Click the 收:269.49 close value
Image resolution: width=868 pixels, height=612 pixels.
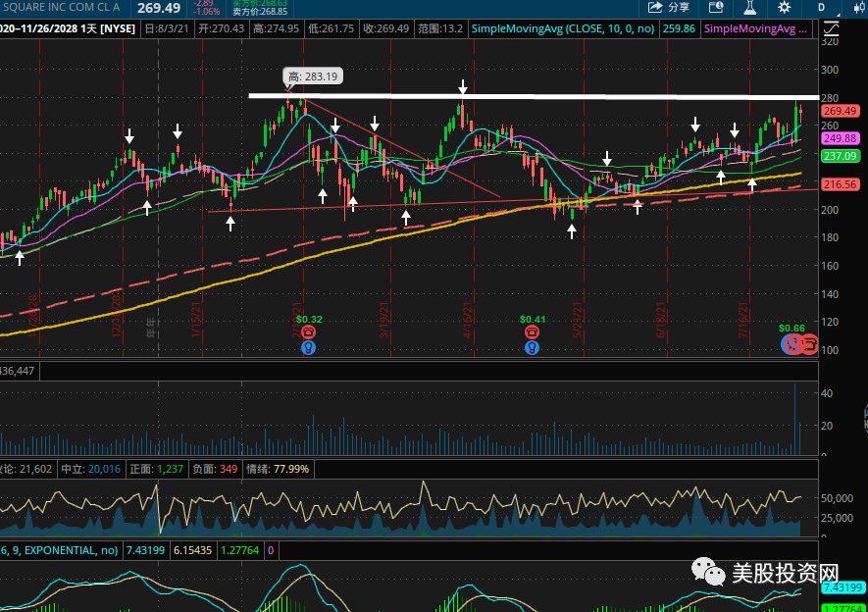pyautogui.click(x=385, y=28)
